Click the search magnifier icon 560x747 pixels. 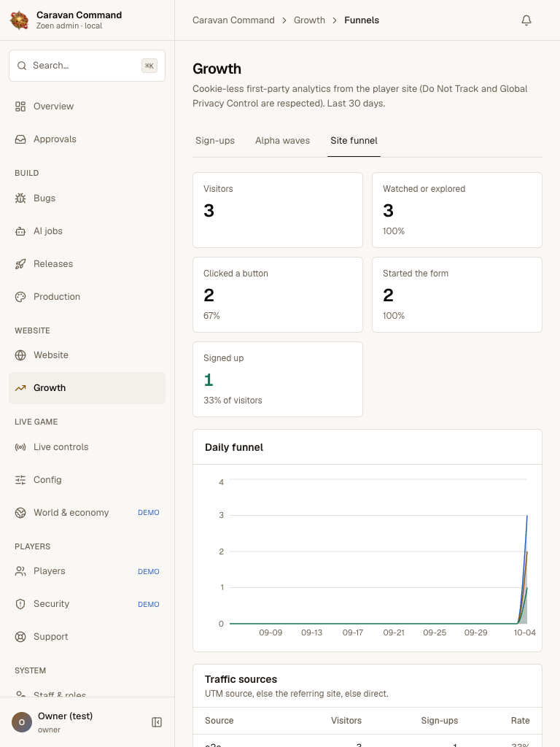(22, 66)
